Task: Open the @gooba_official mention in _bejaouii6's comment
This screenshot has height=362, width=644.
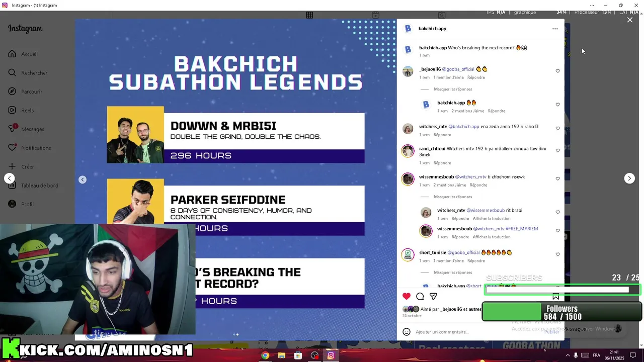Action: click(x=458, y=69)
